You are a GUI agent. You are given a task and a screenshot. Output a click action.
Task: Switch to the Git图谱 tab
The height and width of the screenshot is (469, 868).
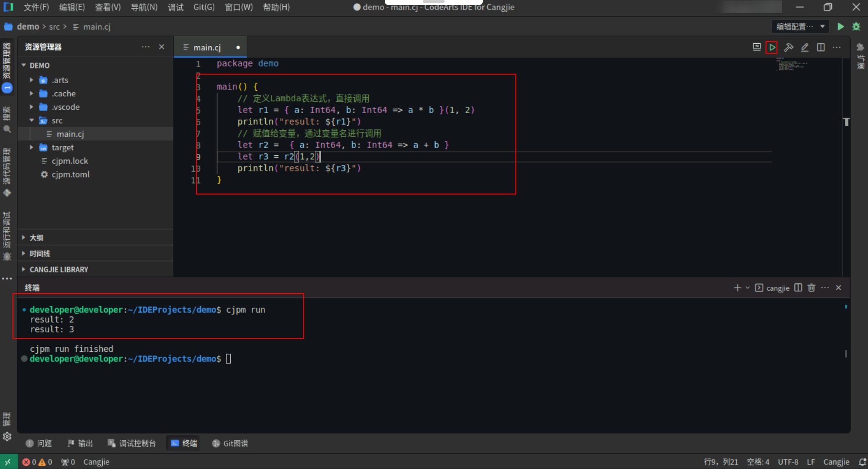(230, 443)
